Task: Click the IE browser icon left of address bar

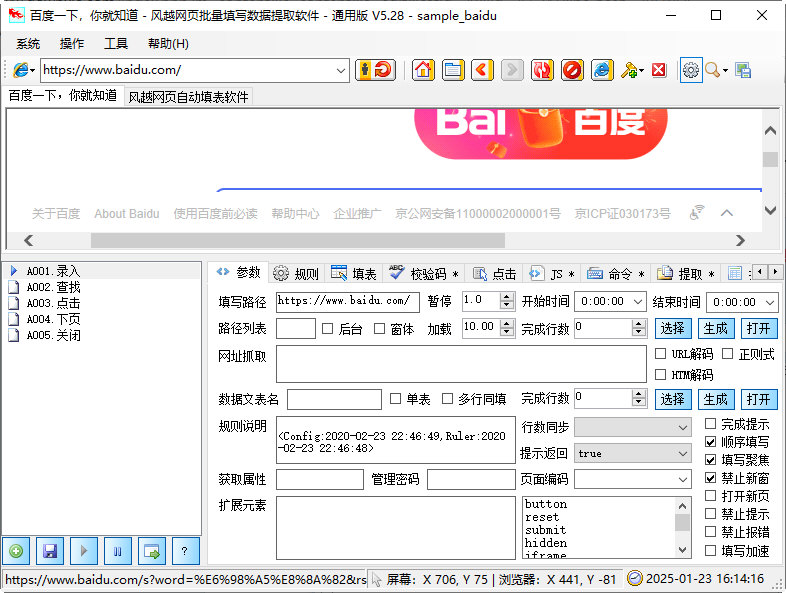Action: [x=21, y=70]
